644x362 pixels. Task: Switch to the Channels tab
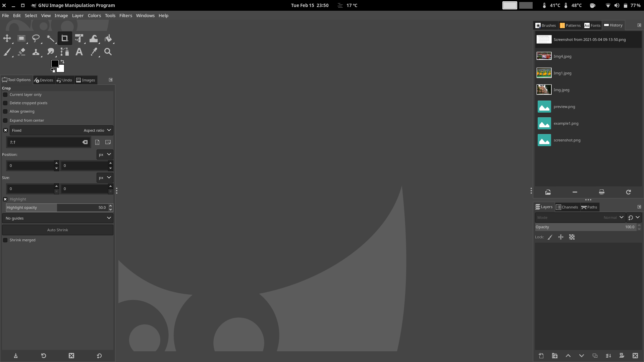[x=567, y=207]
